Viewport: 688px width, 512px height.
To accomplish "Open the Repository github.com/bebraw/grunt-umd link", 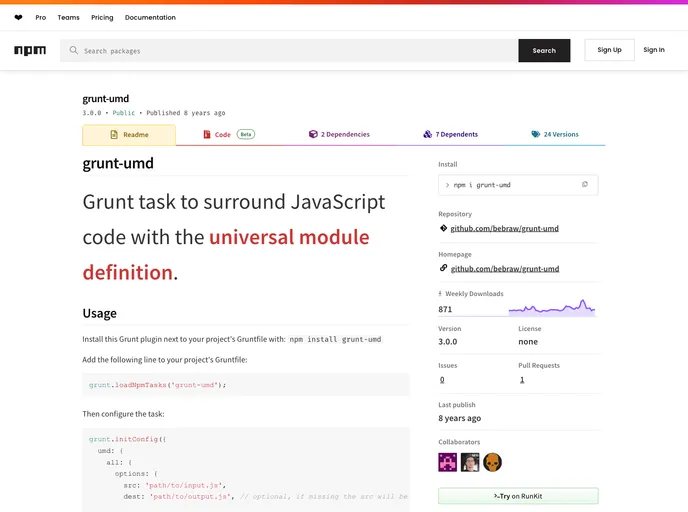I will coord(505,228).
